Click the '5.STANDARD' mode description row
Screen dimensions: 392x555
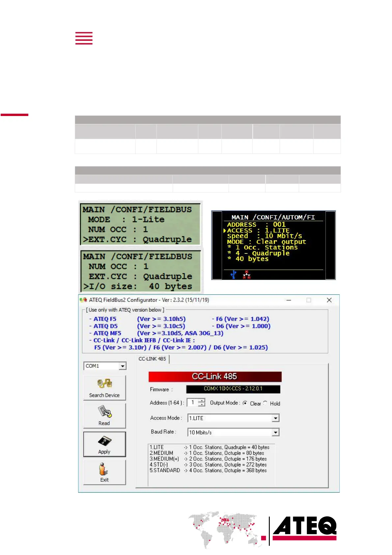tap(208, 470)
